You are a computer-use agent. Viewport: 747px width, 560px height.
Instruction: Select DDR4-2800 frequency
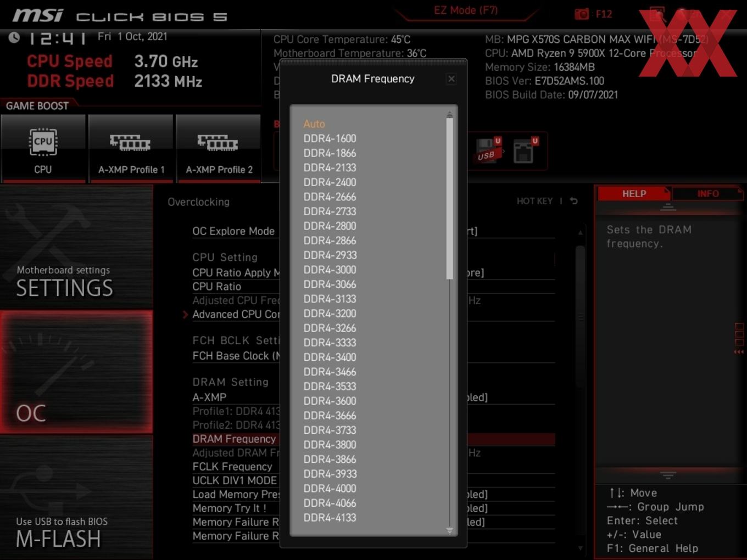(x=330, y=226)
